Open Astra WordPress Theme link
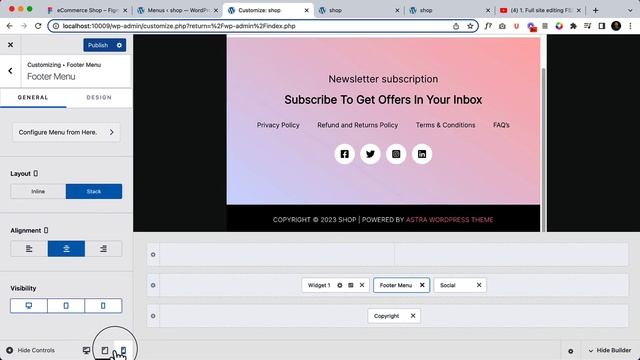Image resolution: width=640 pixels, height=360 pixels. coord(449,220)
